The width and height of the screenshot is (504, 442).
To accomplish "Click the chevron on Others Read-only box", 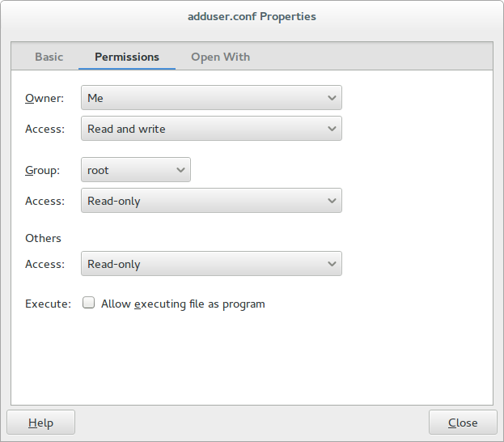I will pos(332,264).
